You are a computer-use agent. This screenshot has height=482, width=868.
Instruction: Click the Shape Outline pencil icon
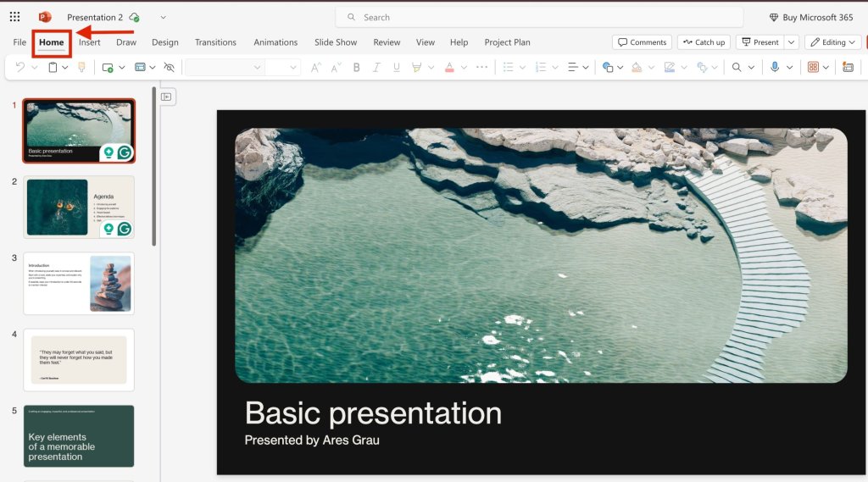pos(670,67)
